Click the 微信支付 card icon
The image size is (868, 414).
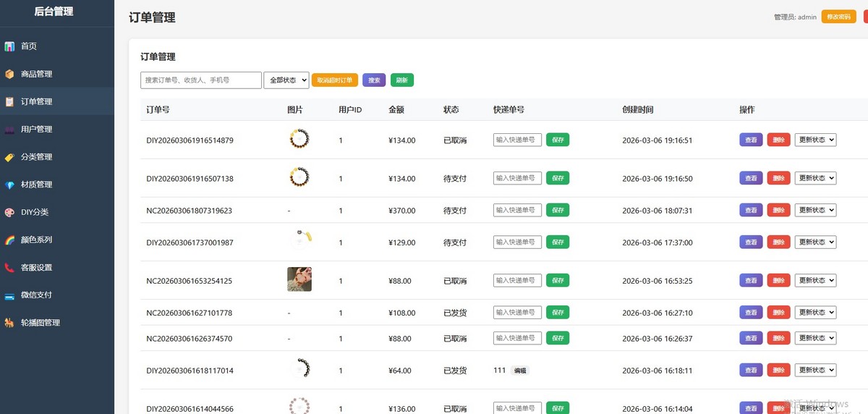point(9,295)
